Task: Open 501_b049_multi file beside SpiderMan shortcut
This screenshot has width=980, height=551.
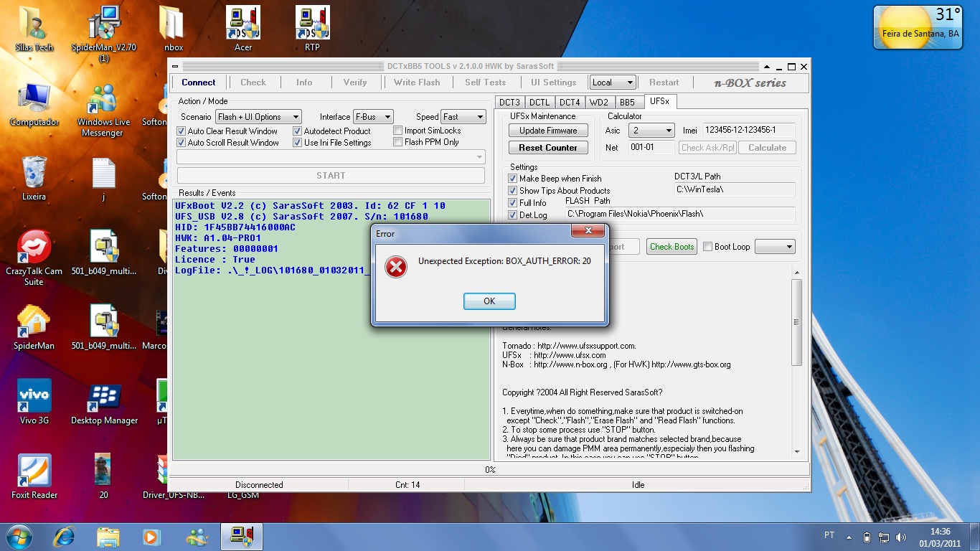Action: click(x=104, y=327)
